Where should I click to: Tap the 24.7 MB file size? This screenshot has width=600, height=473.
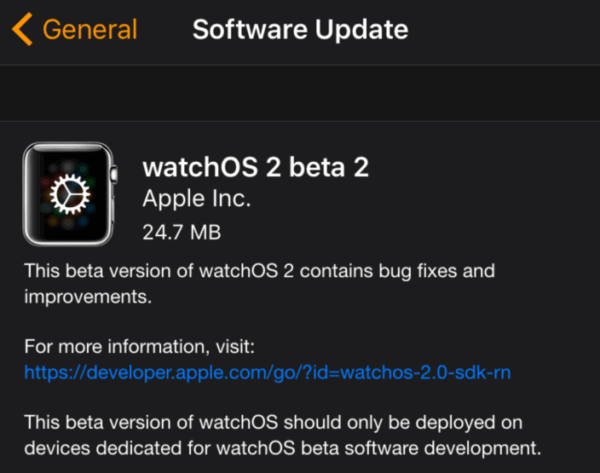(x=182, y=233)
